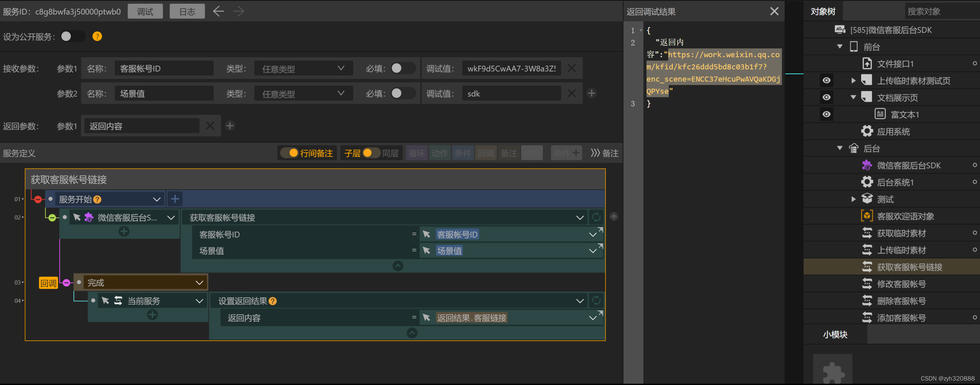Expand 测试 node in object tree
This screenshot has height=385, width=980.
click(853, 199)
